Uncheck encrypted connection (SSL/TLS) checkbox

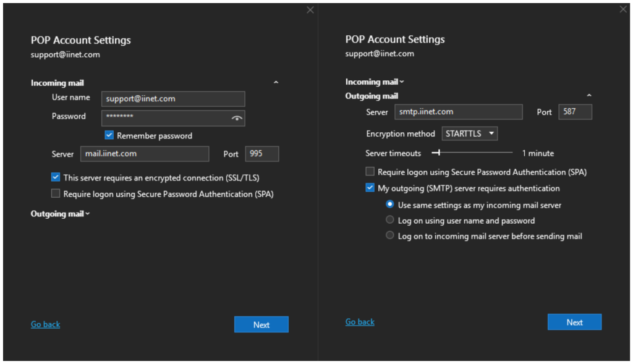(56, 177)
